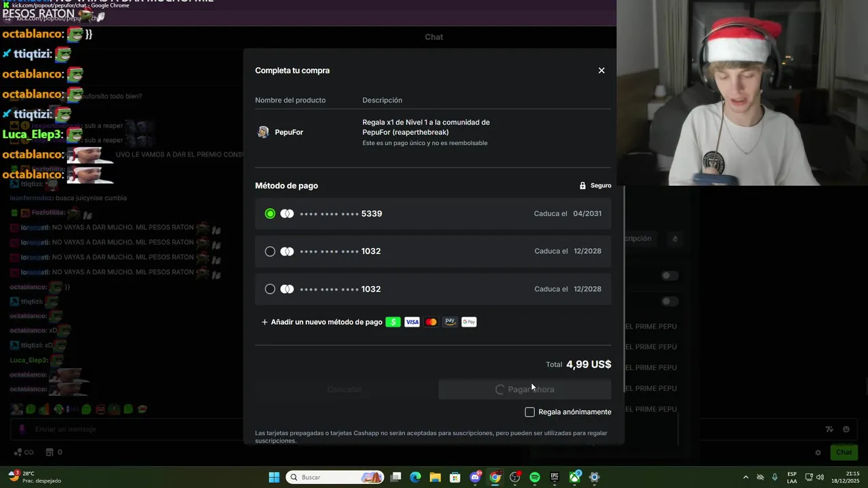Open chat settings gear in background chat
This screenshot has width=868, height=488.
tap(818, 452)
